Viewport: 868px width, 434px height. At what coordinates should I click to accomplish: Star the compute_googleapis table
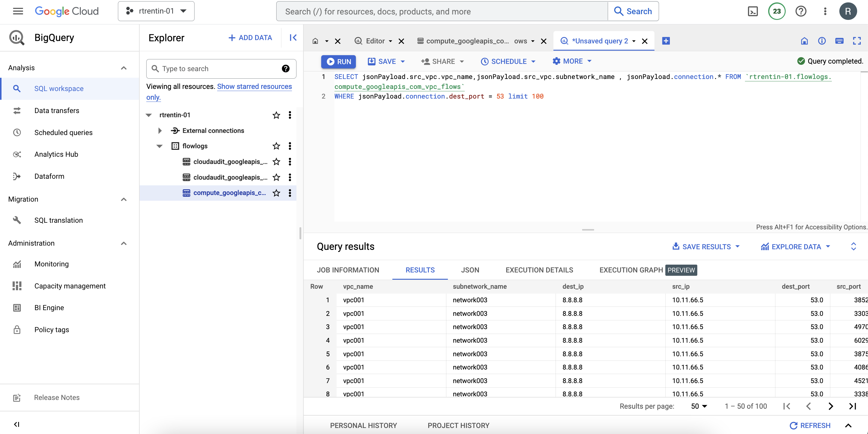pyautogui.click(x=276, y=193)
